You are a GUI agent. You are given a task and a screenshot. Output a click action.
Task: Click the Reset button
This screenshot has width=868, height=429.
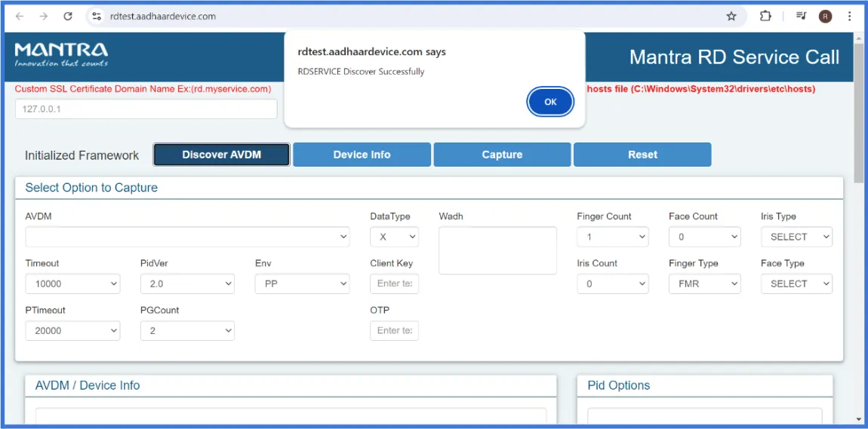(x=642, y=155)
